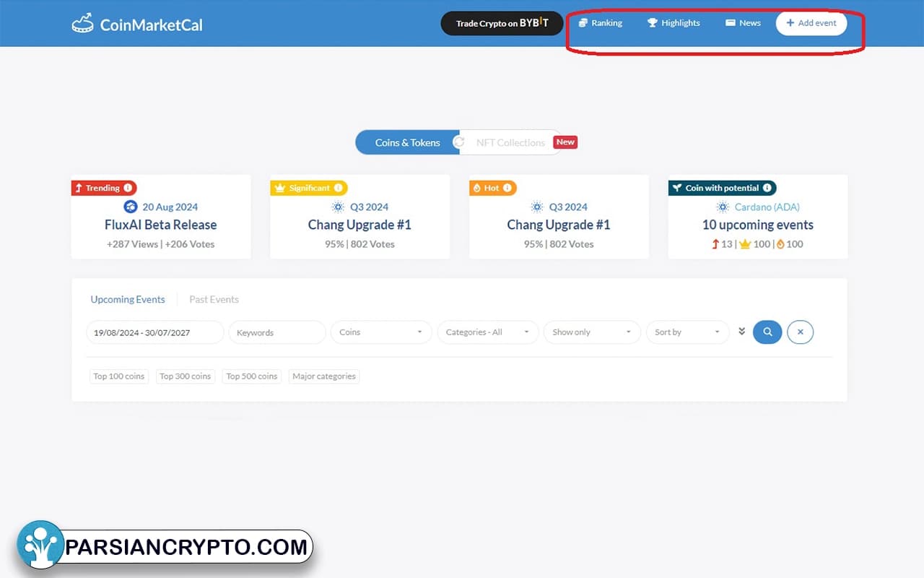Open the Cardano (ADA) coin link
The width and height of the screenshot is (924, 578).
coord(766,207)
